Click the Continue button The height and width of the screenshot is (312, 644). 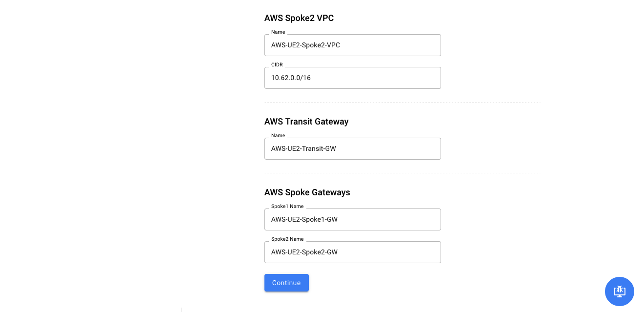pos(286,283)
